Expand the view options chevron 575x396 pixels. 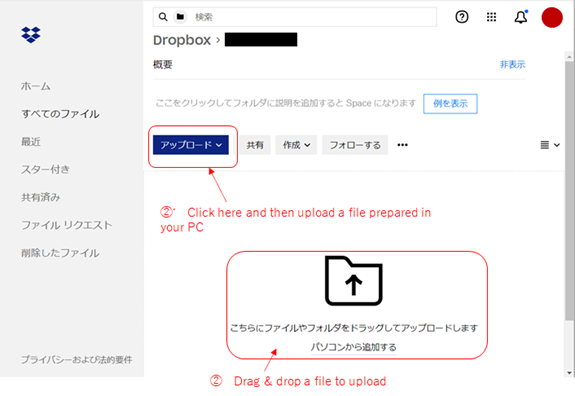(x=557, y=145)
